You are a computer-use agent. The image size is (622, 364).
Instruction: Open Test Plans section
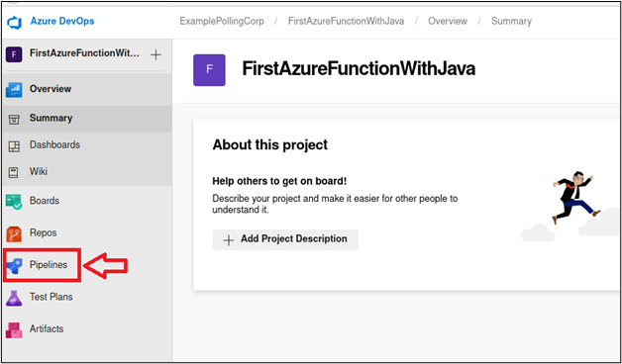pyautogui.click(x=52, y=297)
